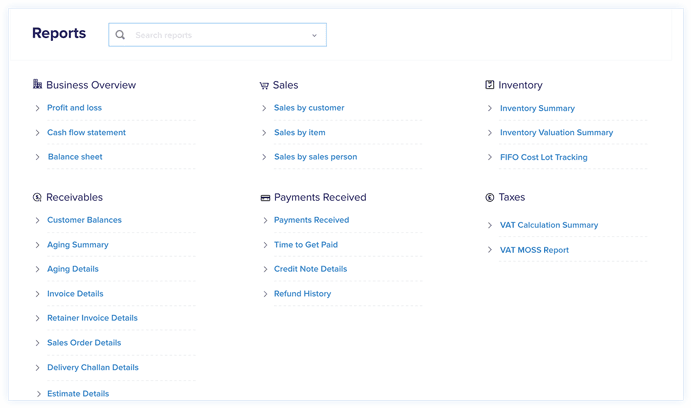Open the Aging Details report
691x408 pixels.
point(73,269)
